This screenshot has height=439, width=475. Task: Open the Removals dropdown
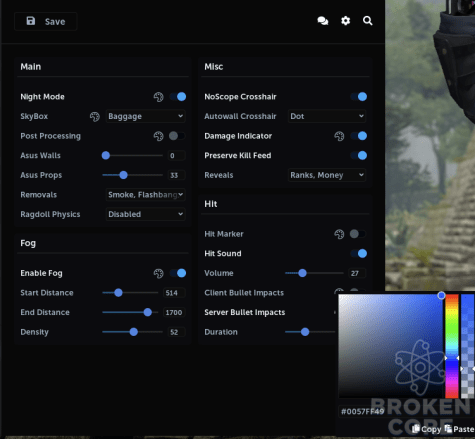(x=145, y=195)
